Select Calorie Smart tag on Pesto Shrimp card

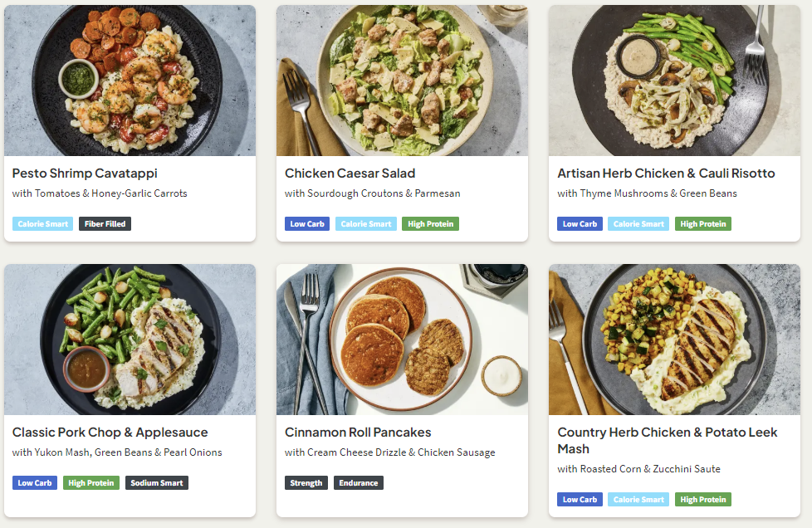43,223
